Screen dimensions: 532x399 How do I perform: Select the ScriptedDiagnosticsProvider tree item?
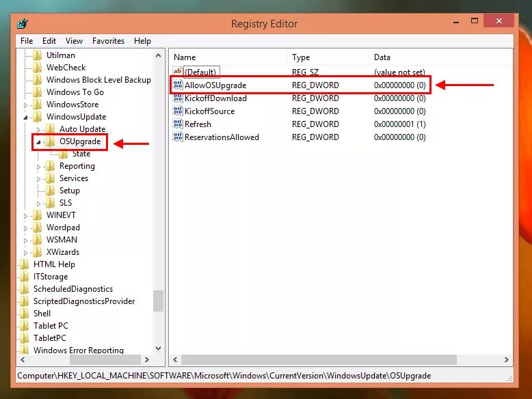click(84, 301)
